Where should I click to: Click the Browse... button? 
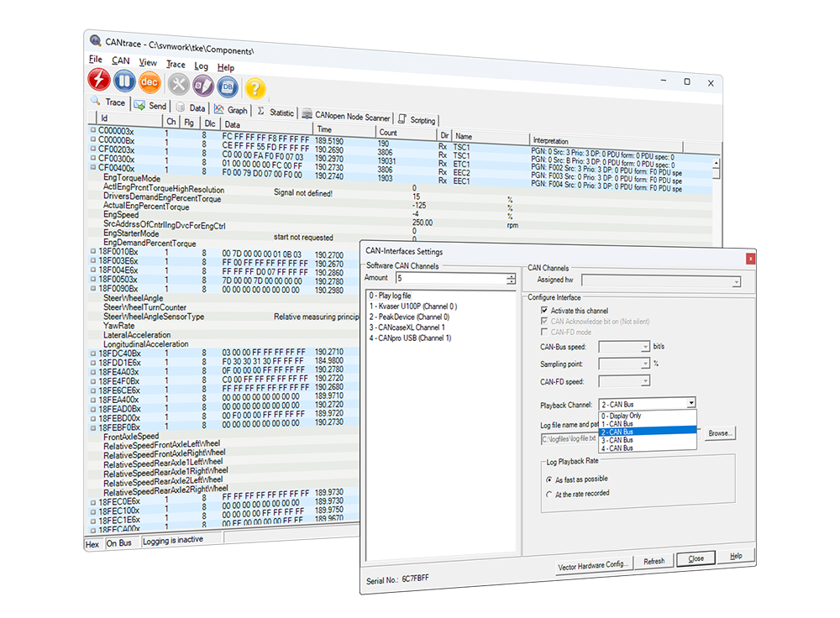point(719,433)
